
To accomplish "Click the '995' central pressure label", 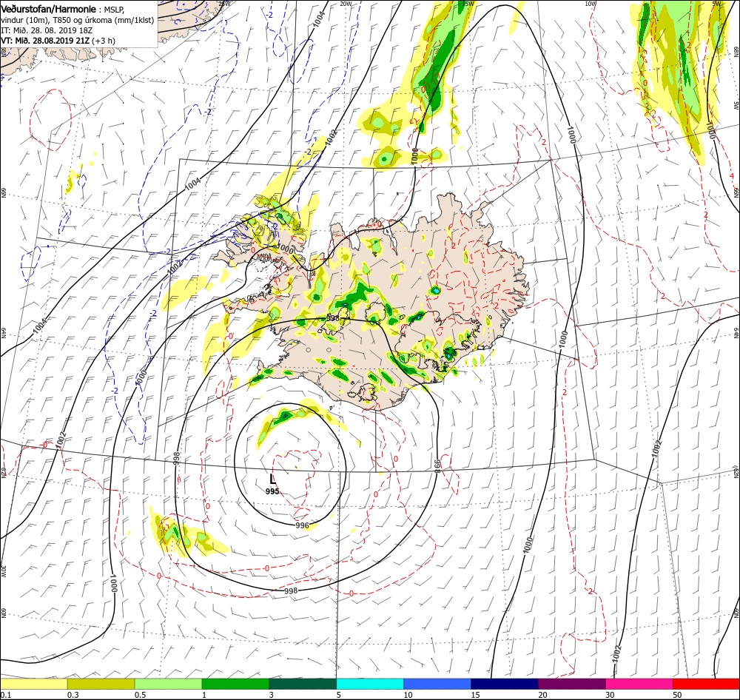I will [272, 491].
